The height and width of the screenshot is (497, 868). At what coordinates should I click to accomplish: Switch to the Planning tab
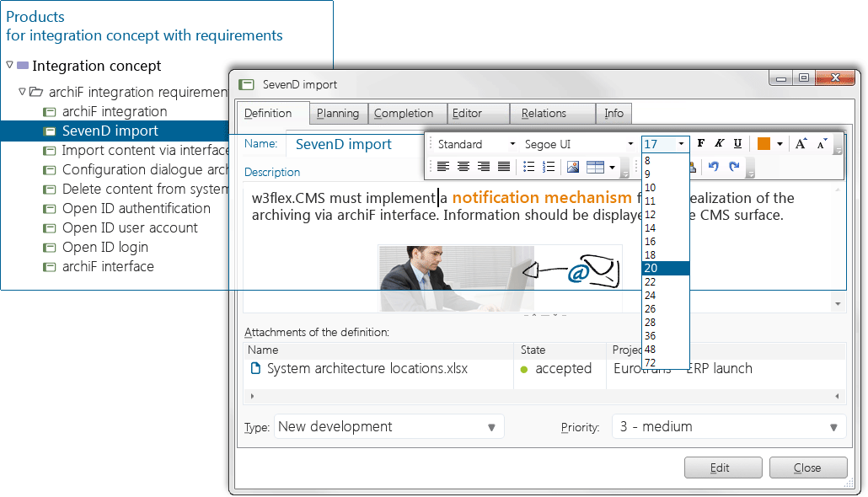pyautogui.click(x=338, y=114)
